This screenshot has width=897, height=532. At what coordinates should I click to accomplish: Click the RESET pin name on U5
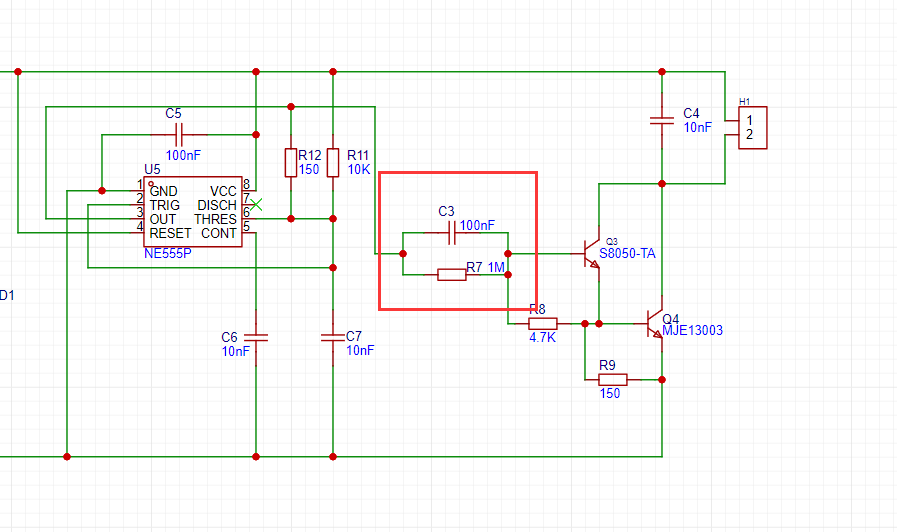(170, 233)
